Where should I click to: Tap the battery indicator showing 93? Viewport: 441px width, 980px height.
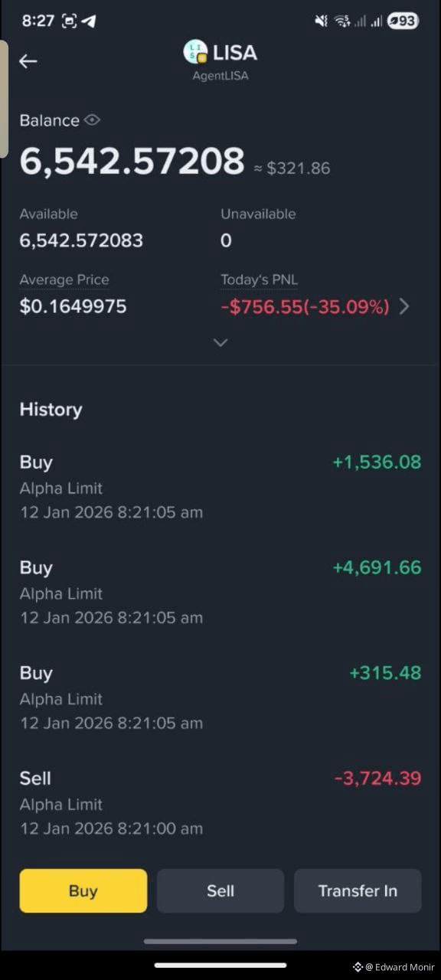point(403,21)
